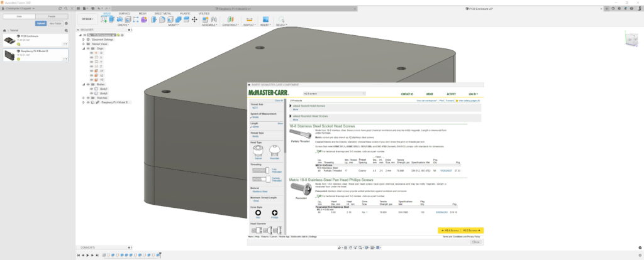Open timeline settings gear at bottom right

click(x=640, y=255)
